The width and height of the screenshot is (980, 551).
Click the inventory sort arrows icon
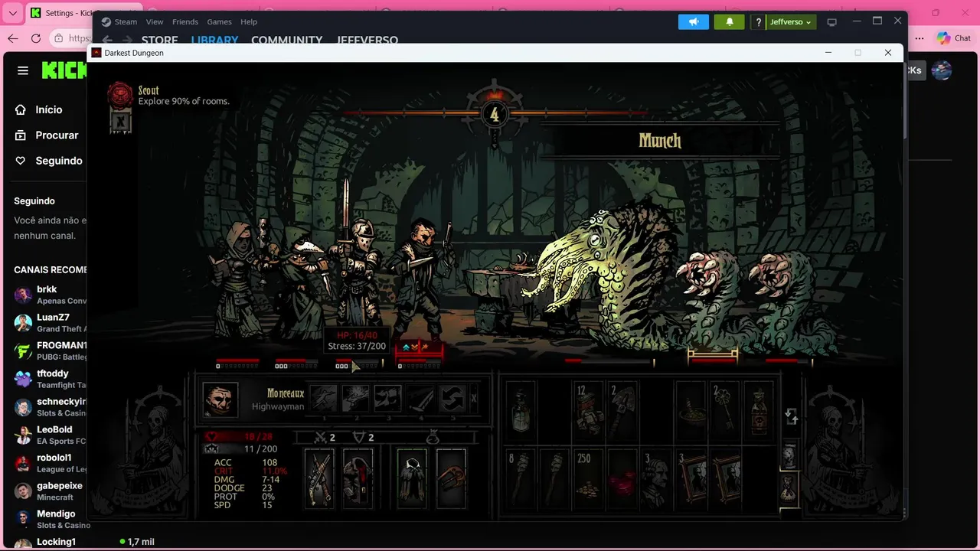792,416
